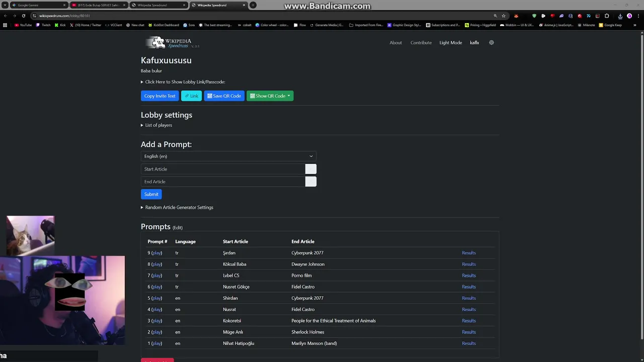Toggle Light Mode in the navbar
This screenshot has width=644, height=362.
[x=450, y=43]
